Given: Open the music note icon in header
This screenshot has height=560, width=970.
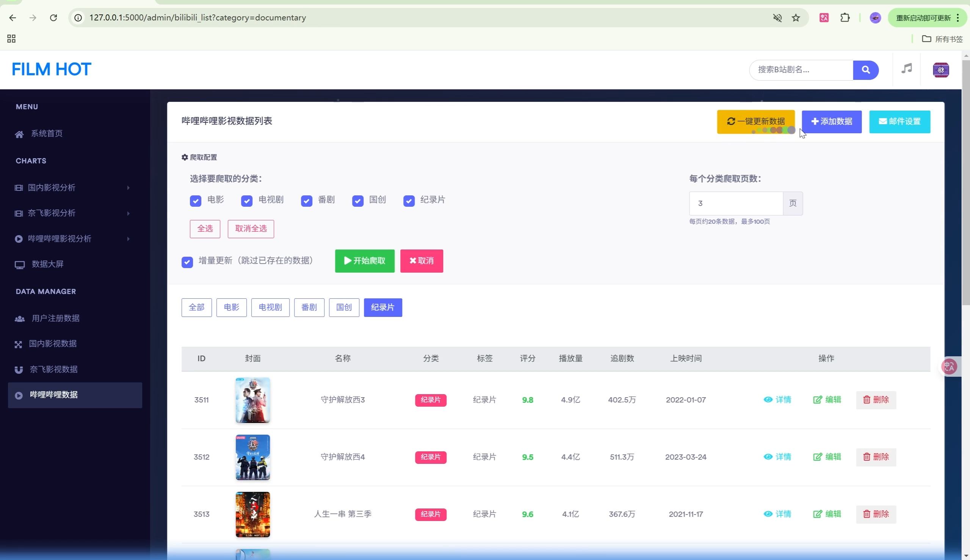Looking at the screenshot, I should click(x=906, y=69).
